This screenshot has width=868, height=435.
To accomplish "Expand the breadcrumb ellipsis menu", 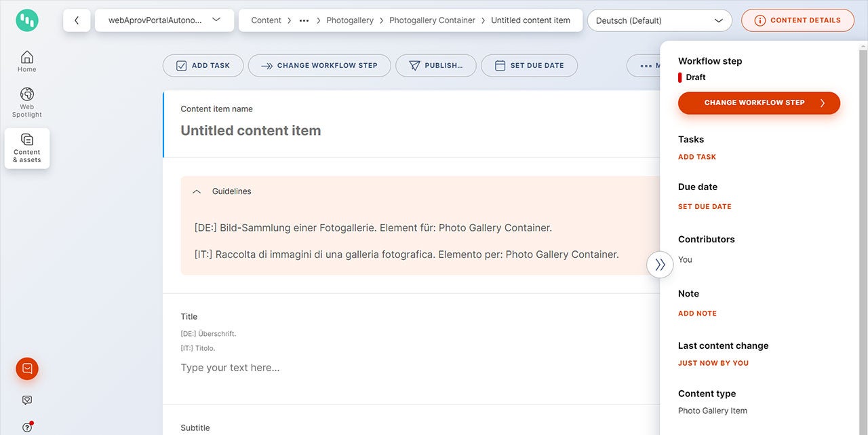I will tap(304, 20).
